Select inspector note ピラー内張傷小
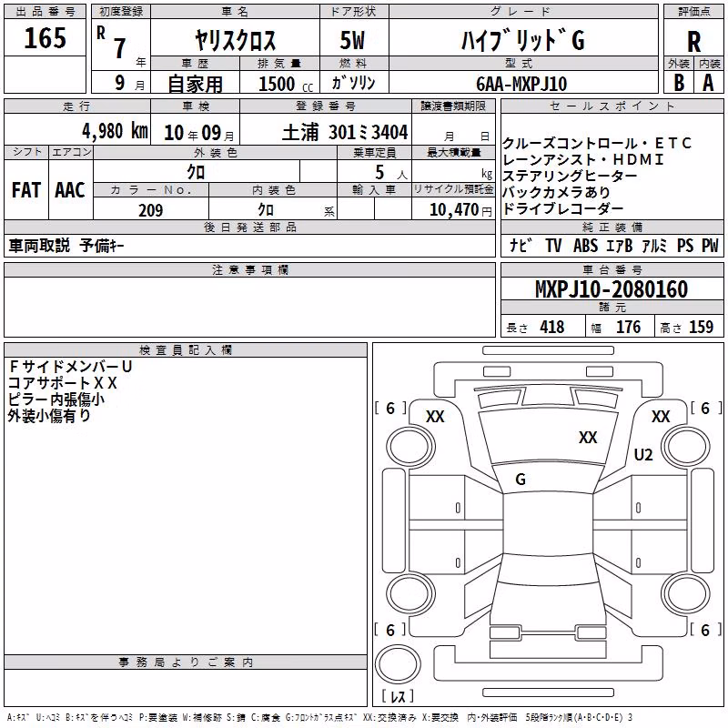The height and width of the screenshot is (728, 728). pos(56,399)
